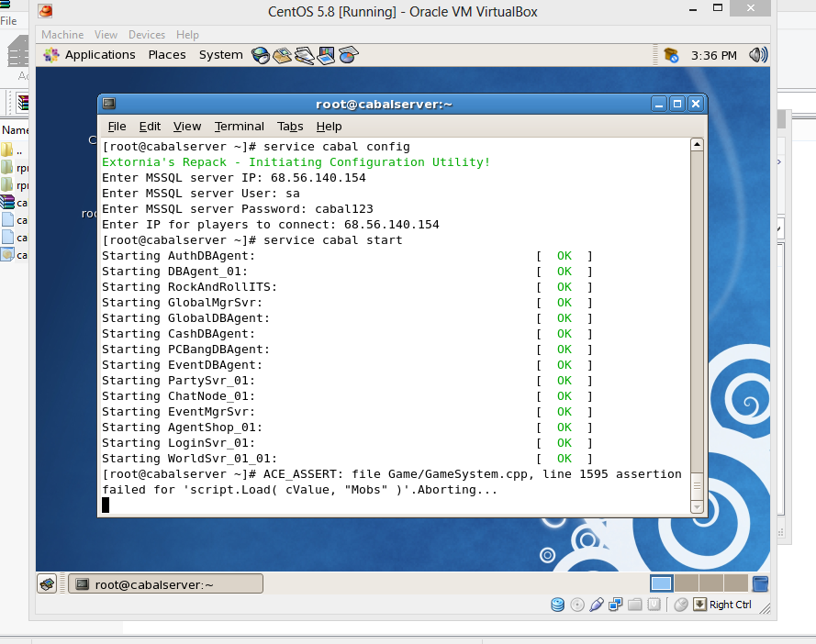Open the terminal Help menu

point(329,127)
